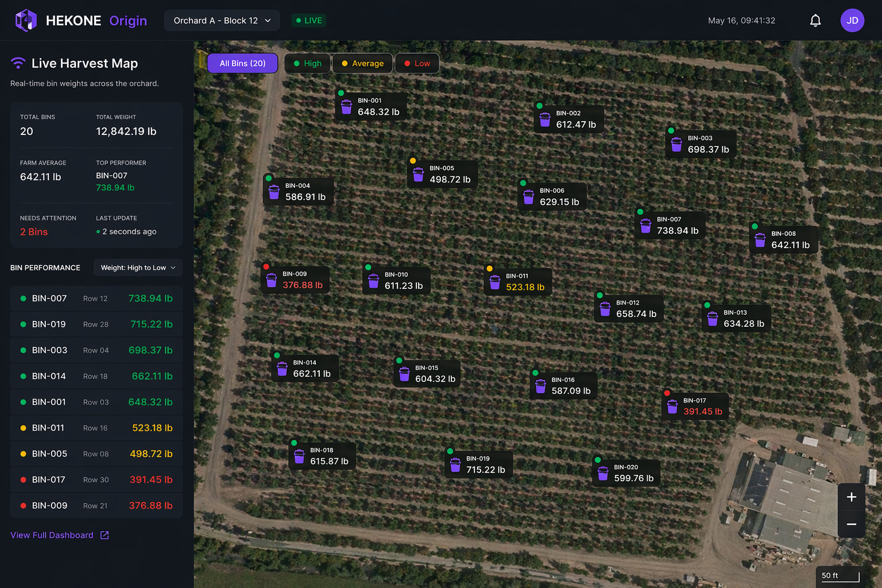
Task: Click the BIN-016 bucket icon on map
Action: pyautogui.click(x=540, y=386)
